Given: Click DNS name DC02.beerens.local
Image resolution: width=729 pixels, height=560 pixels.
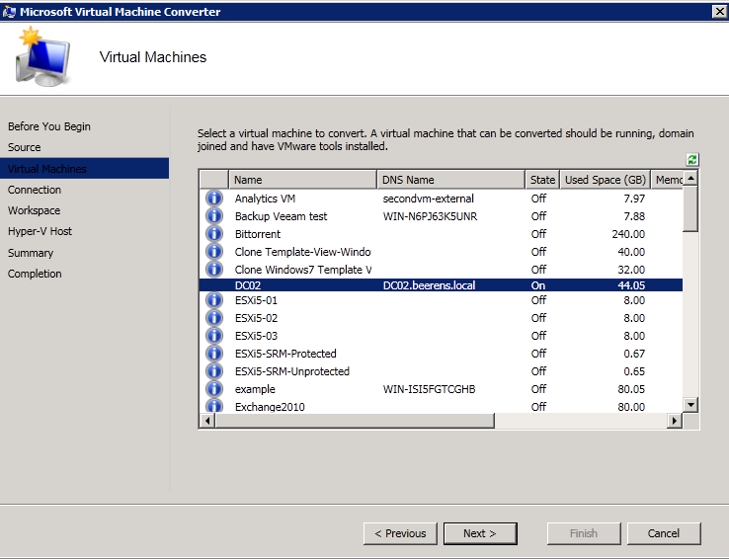Looking at the screenshot, I should pyautogui.click(x=429, y=285).
